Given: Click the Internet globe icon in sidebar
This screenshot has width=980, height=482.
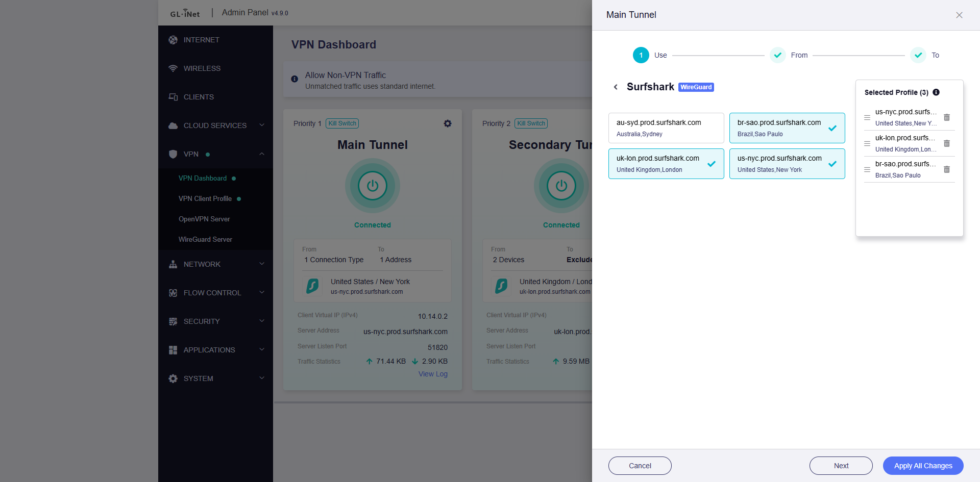Looking at the screenshot, I should (x=173, y=40).
